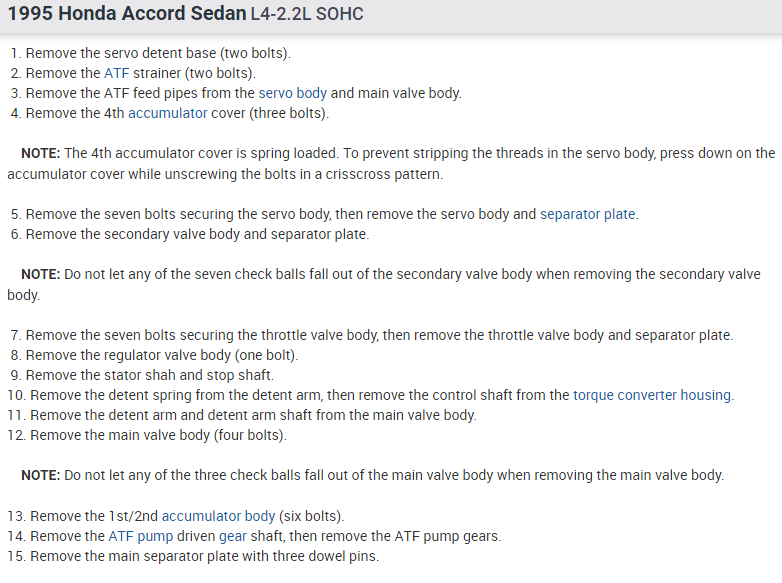Follow the torque converter housing link
Viewport: 782px width, 583px height.
[x=652, y=395]
